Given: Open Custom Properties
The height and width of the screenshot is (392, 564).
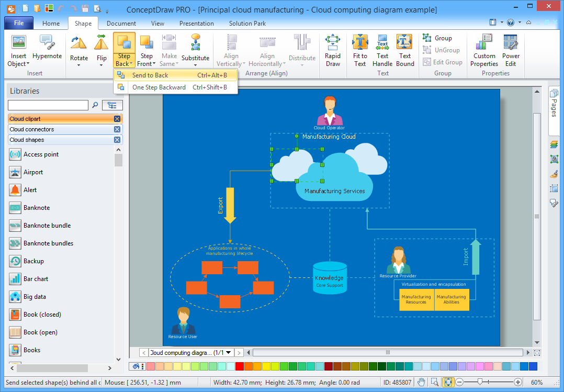Looking at the screenshot, I should click(x=484, y=51).
